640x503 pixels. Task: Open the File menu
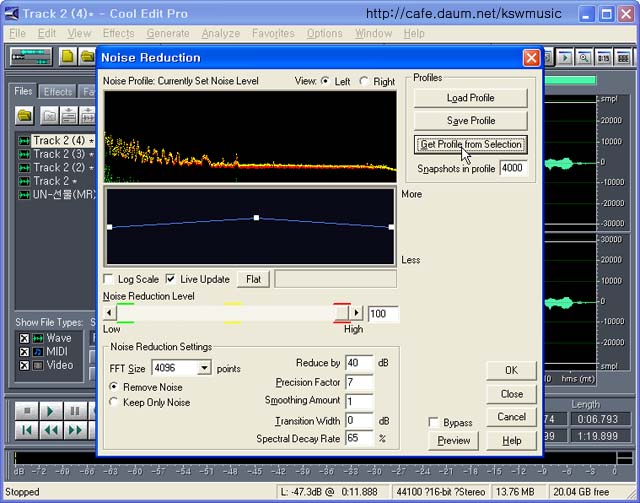tap(18, 33)
